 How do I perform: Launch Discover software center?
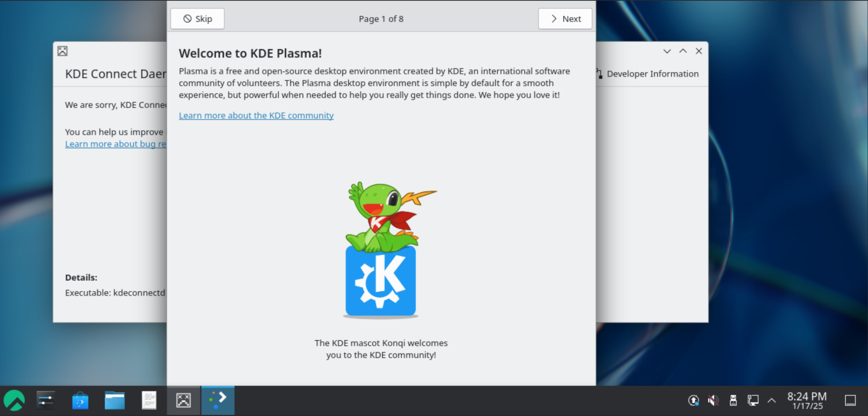(81, 400)
